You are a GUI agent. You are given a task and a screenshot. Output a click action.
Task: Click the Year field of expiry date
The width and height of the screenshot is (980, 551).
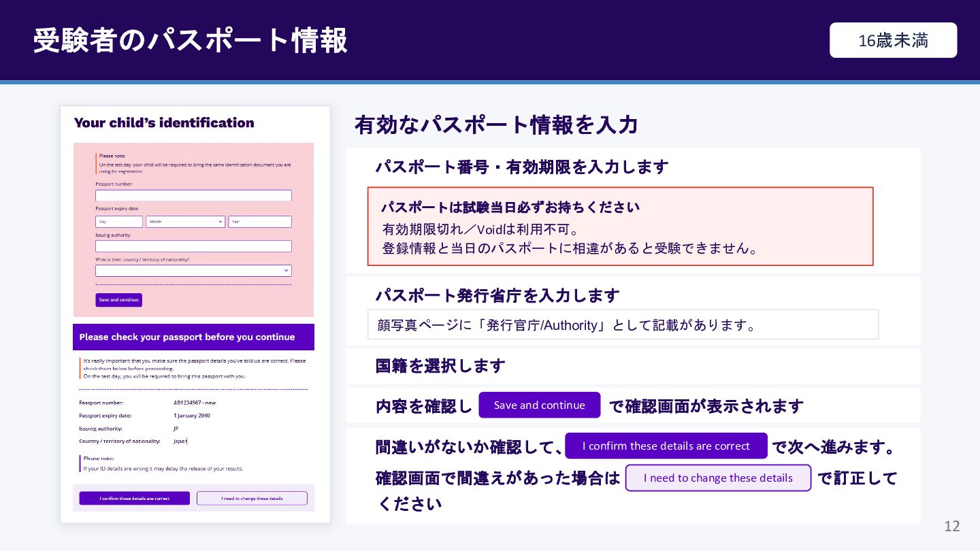pos(260,222)
